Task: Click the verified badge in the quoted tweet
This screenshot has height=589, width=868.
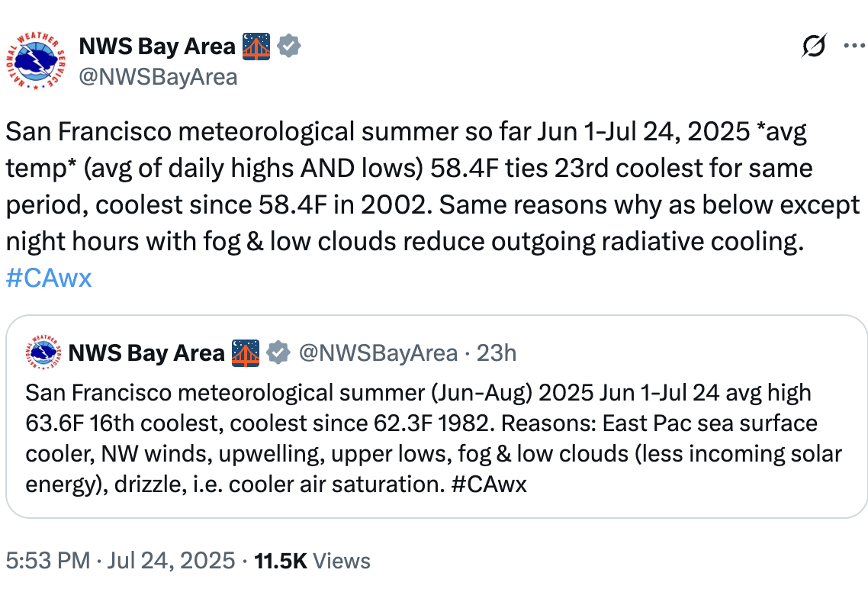Action: [x=278, y=352]
